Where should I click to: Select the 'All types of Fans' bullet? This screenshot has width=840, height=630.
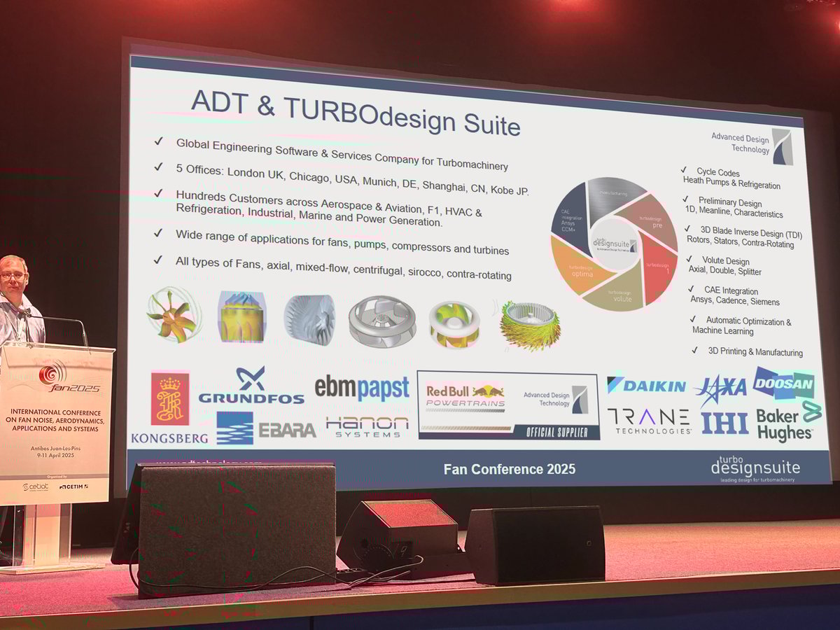344,267
